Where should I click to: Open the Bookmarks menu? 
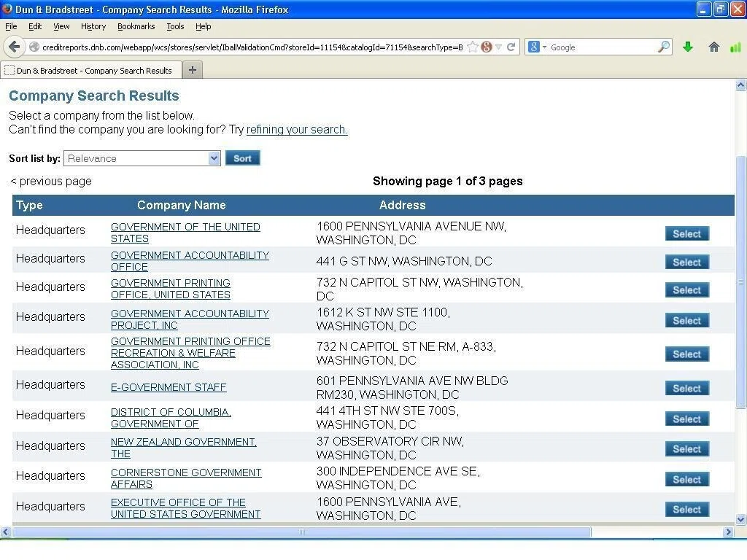point(136,26)
